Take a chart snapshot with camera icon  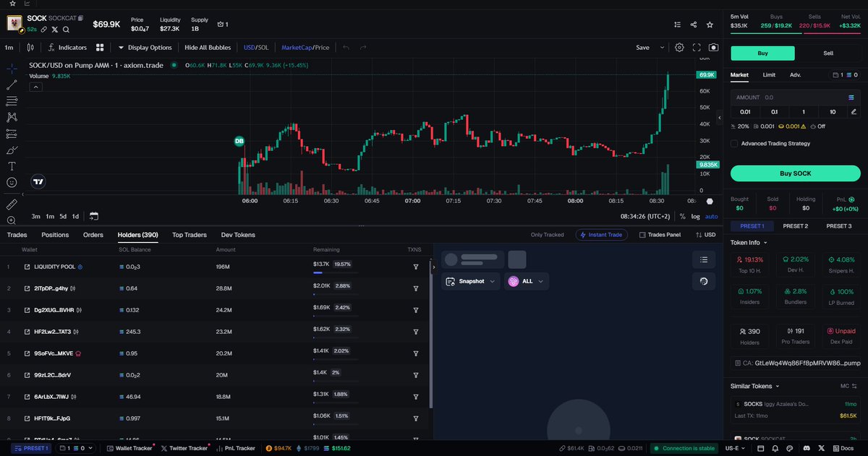click(x=713, y=48)
